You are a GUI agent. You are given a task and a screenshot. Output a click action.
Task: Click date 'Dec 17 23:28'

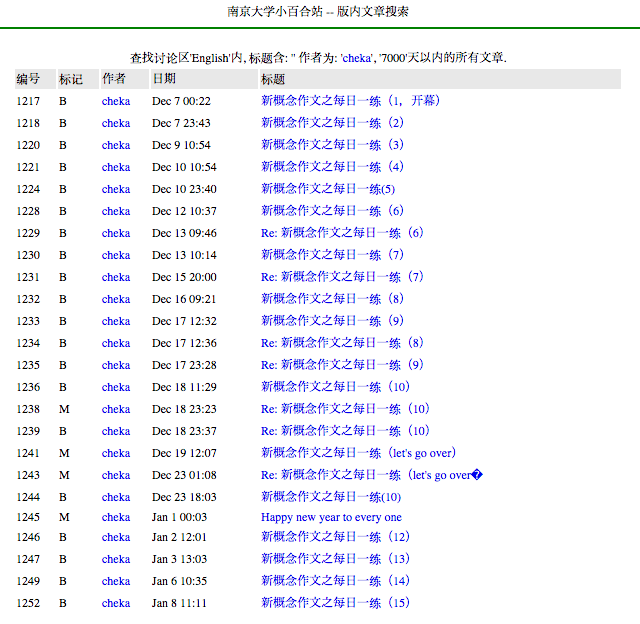point(184,366)
